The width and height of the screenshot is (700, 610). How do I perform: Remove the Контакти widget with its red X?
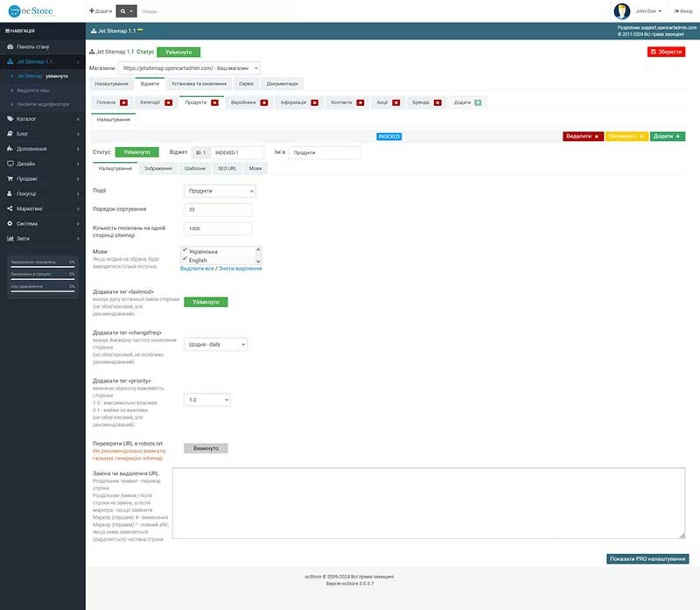click(360, 102)
